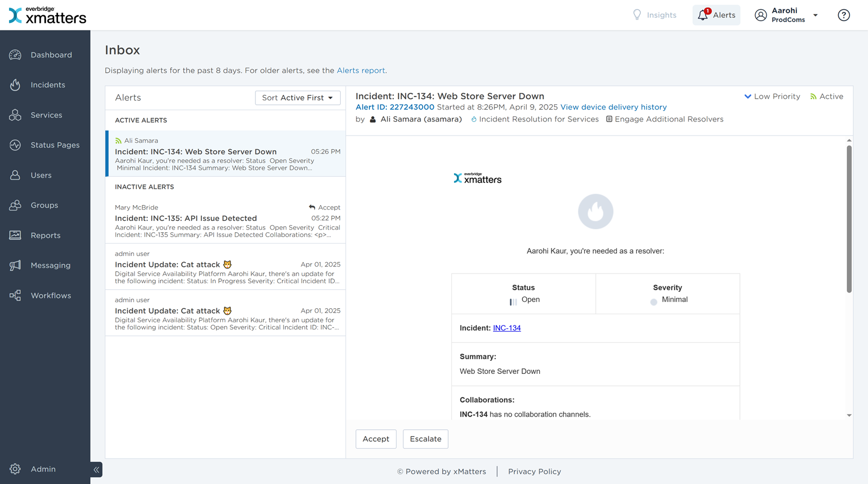Click the INACTIVE ALERTS section heading

pyautogui.click(x=144, y=187)
